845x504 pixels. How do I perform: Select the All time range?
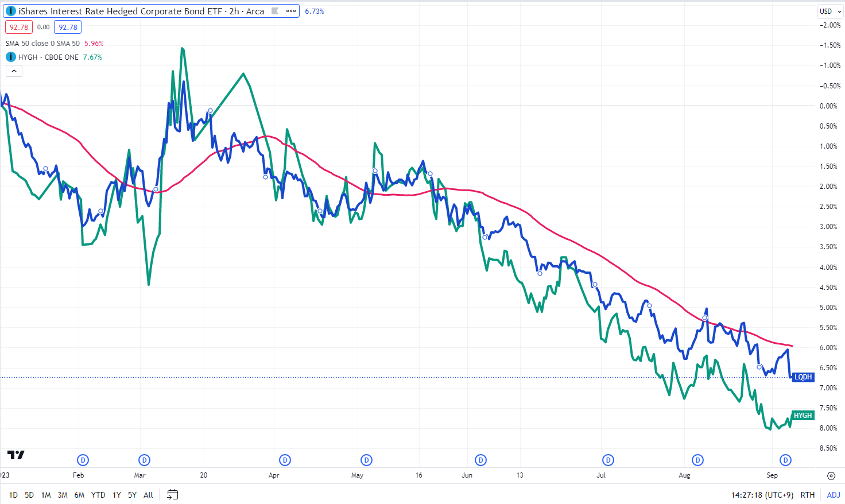pyautogui.click(x=148, y=495)
